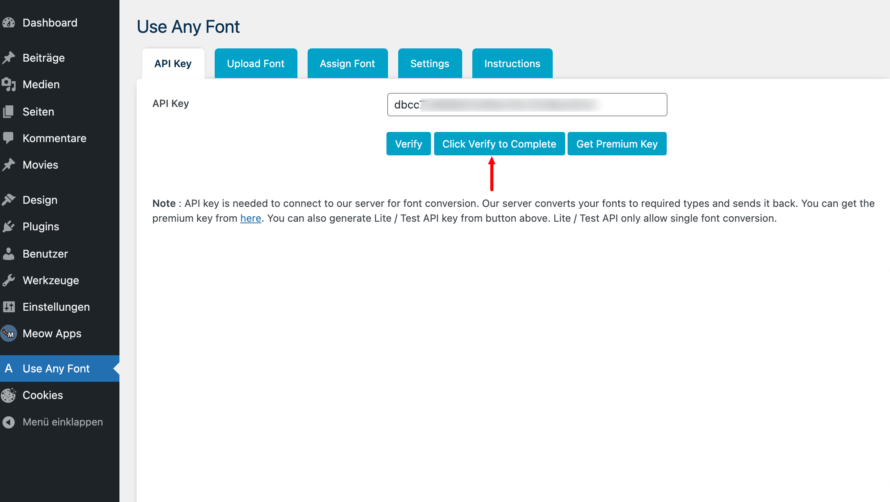This screenshot has width=890, height=502.
Task: Click the Meow Apps logo icon
Action: tap(9, 334)
